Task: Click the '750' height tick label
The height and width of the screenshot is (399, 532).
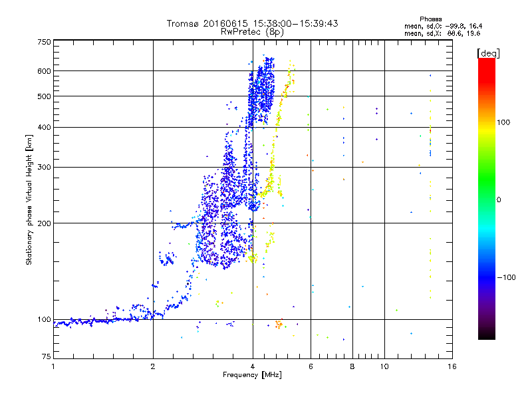Action: [x=44, y=42]
